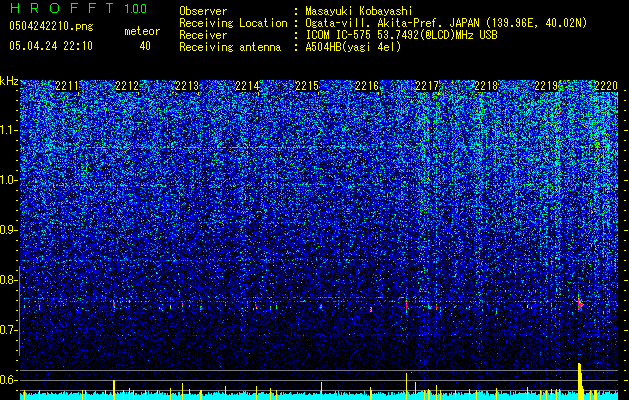629x400 pixels.
Task: Click the kHz axis unit label
Action: coord(9,81)
